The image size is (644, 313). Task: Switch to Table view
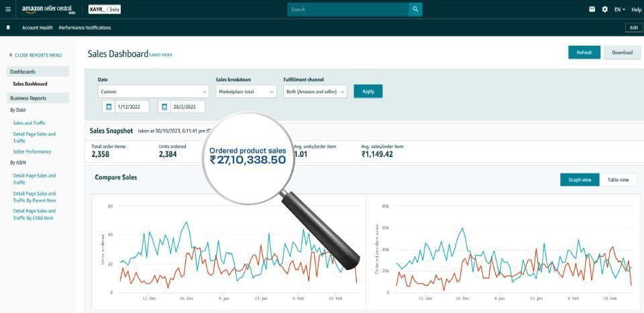(618, 180)
